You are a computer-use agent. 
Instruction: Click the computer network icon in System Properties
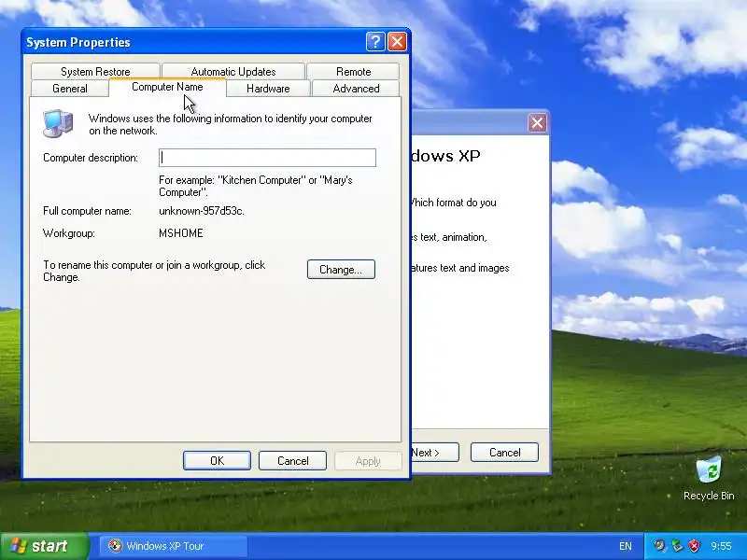pos(58,124)
